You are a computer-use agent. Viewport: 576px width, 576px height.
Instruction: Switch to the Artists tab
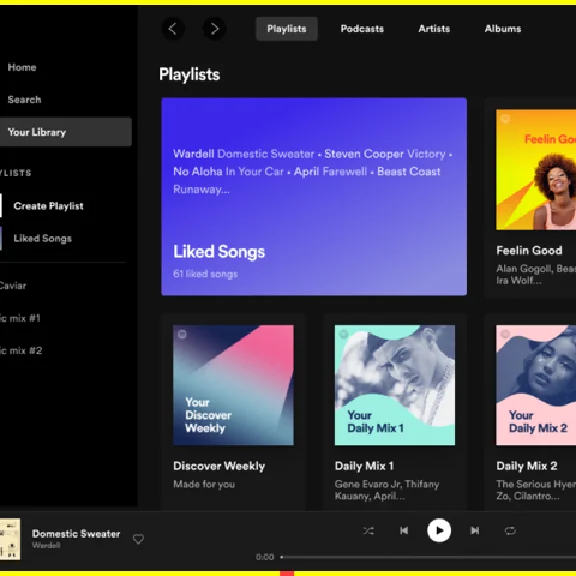point(434,29)
